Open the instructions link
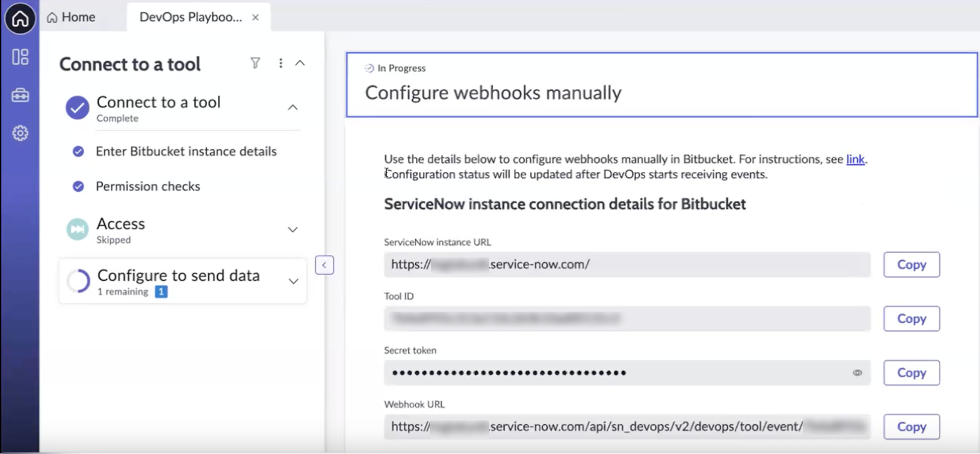The height and width of the screenshot is (454, 980). (x=855, y=159)
